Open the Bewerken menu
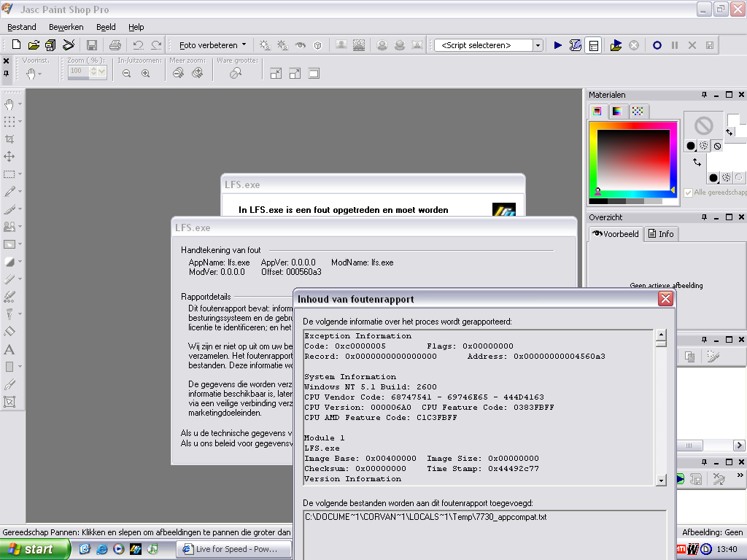747x560 pixels. [x=66, y=27]
